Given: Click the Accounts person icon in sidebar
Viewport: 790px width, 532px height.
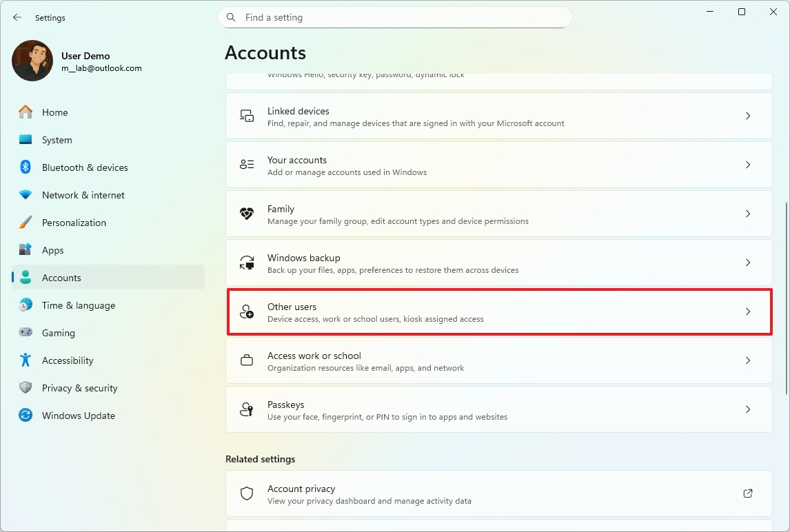Looking at the screenshot, I should 26,278.
